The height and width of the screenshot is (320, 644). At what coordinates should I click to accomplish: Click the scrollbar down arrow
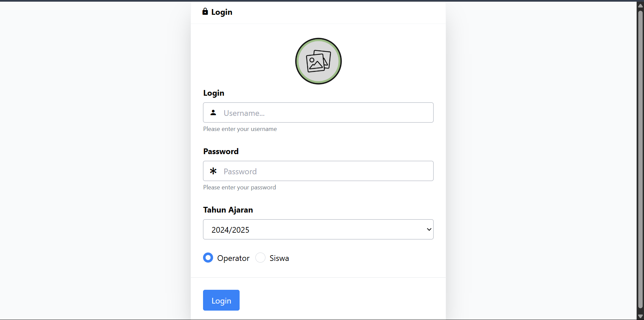pyautogui.click(x=640, y=316)
